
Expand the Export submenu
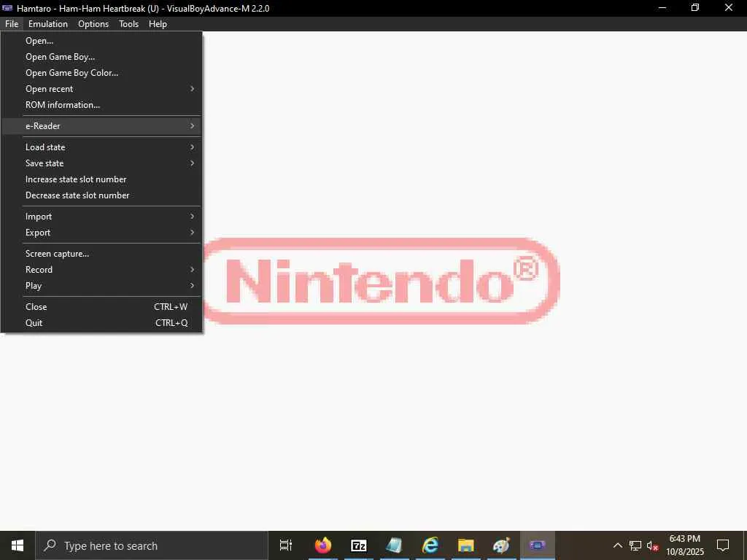click(101, 233)
